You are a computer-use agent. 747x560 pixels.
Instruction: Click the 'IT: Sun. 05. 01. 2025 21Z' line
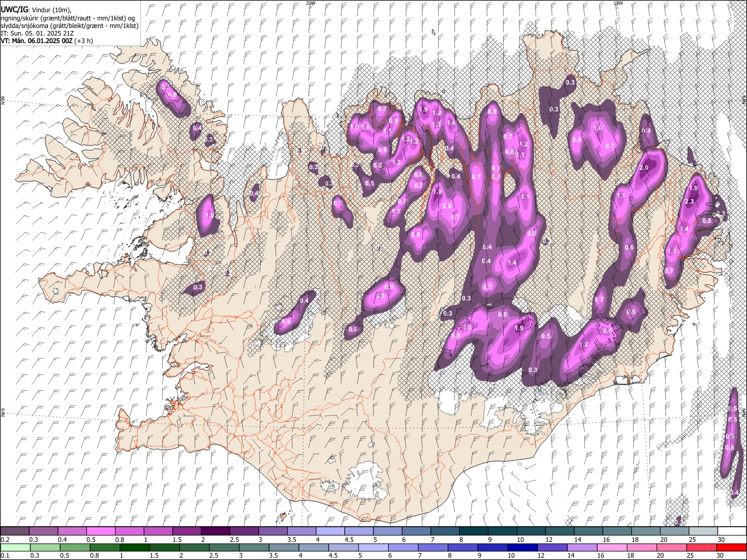coord(37,33)
